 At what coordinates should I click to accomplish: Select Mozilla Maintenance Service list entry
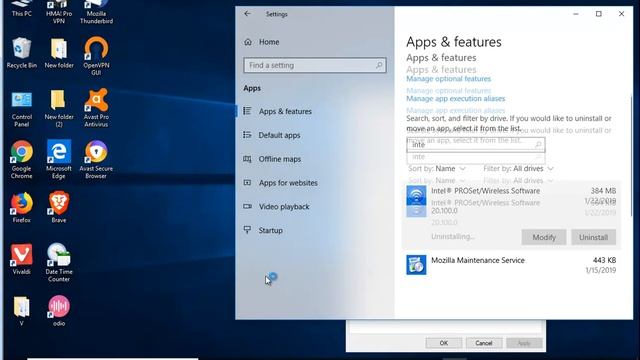(x=511, y=265)
